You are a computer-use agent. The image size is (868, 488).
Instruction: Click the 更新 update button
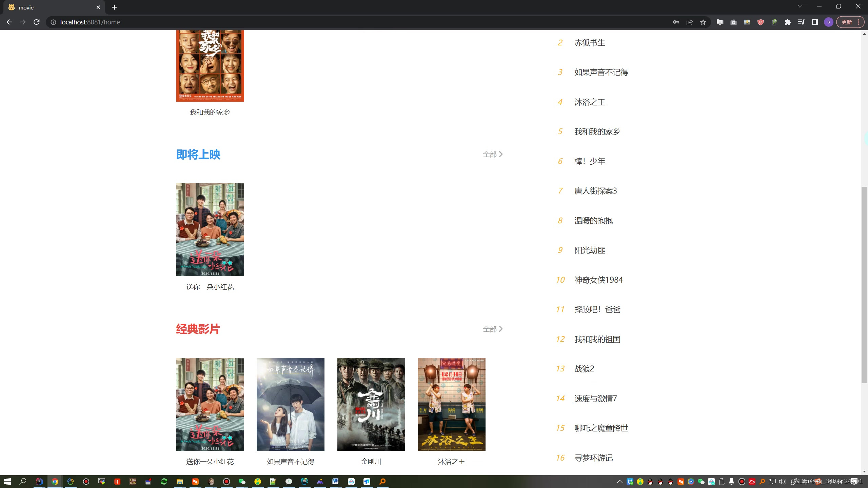(847, 22)
